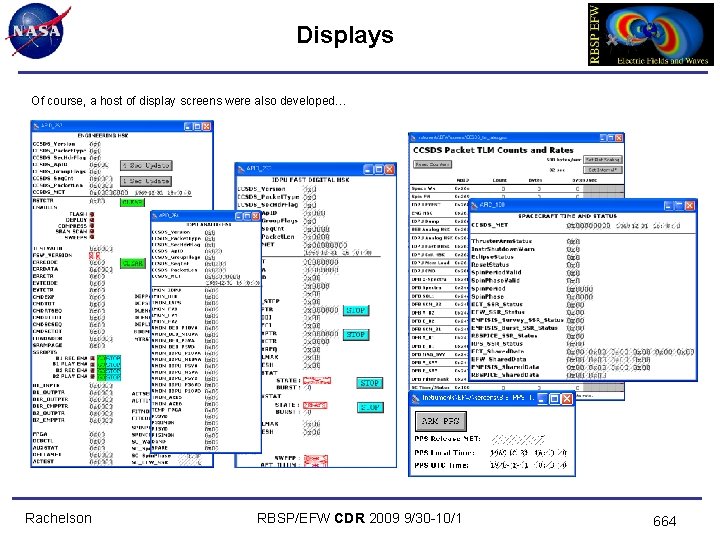Click the RBSP EFW Electric Fields and Waves logo
720x540 pixels.
pos(651,34)
